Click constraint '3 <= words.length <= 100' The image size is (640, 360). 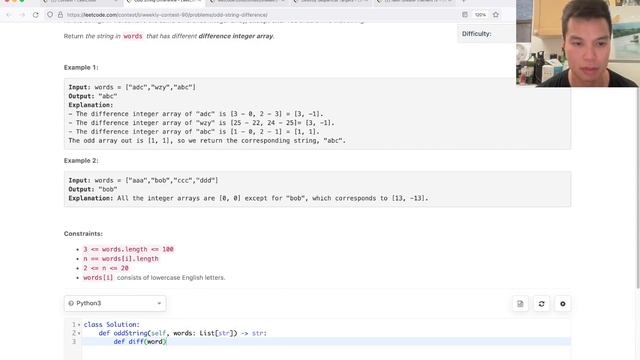pyautogui.click(x=129, y=249)
